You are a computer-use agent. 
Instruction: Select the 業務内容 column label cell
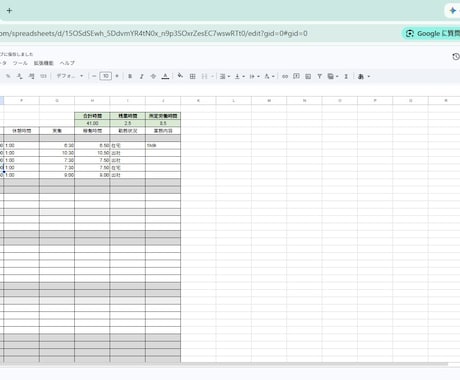pos(163,131)
